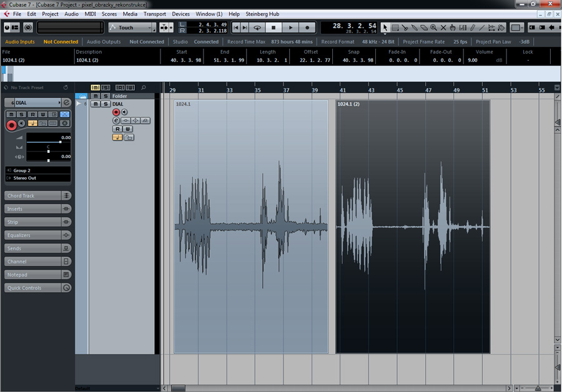Mute the DIAL track in track list
Screen dimensions: 562x392
[x=96, y=104]
